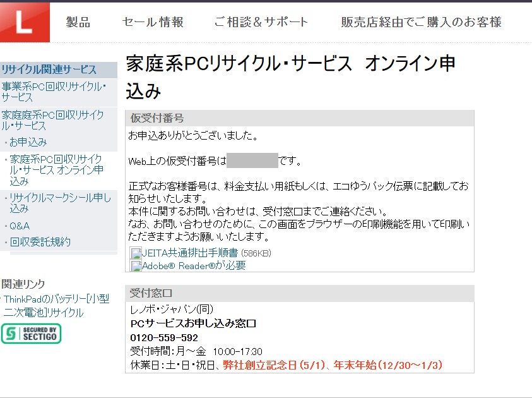This screenshot has width=532, height=398.
Task: Open 販売店経由でご購入のお客様 menu
Action: coord(421,22)
